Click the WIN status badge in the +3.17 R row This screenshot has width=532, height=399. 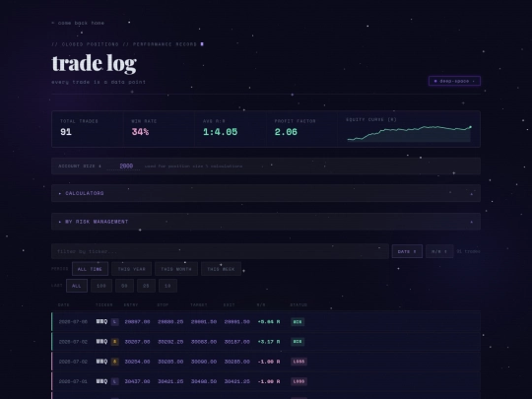coord(298,342)
